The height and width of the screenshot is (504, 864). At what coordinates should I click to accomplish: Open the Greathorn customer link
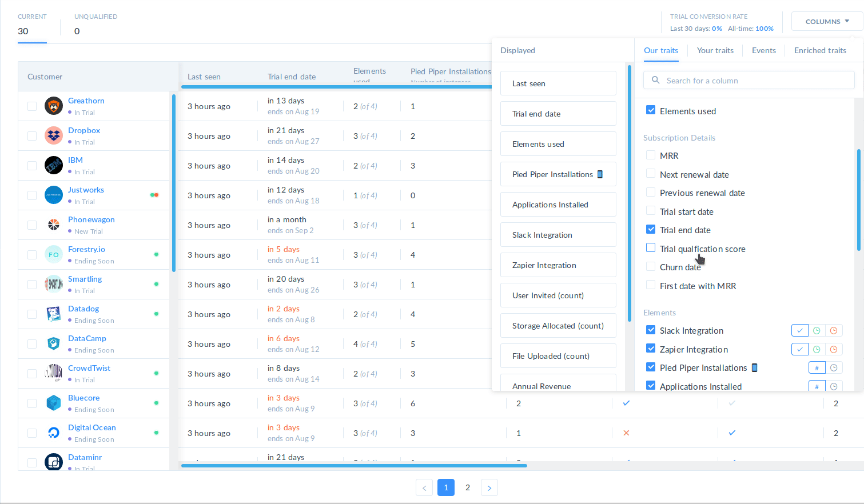click(x=86, y=101)
